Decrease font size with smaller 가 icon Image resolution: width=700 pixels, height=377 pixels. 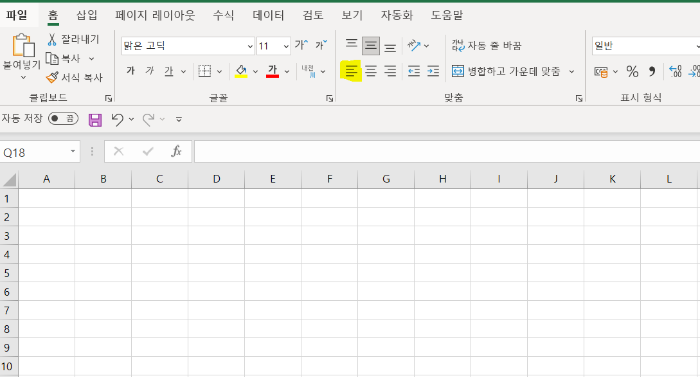321,45
